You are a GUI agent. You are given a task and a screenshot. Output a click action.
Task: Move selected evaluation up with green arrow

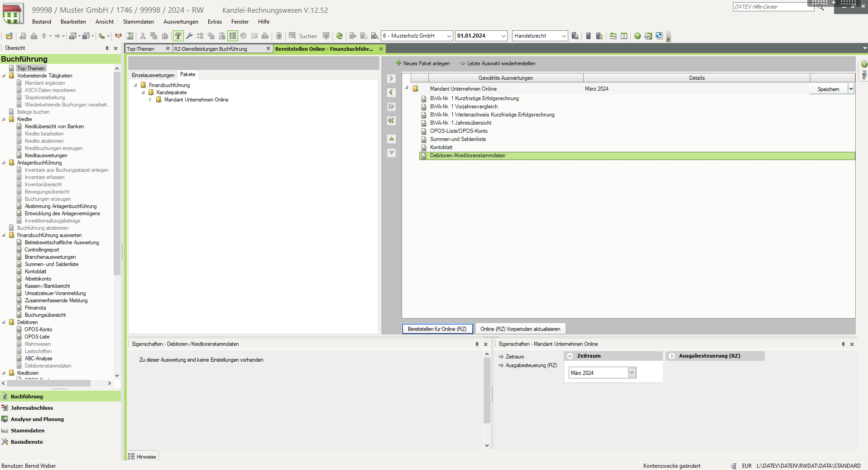391,139
